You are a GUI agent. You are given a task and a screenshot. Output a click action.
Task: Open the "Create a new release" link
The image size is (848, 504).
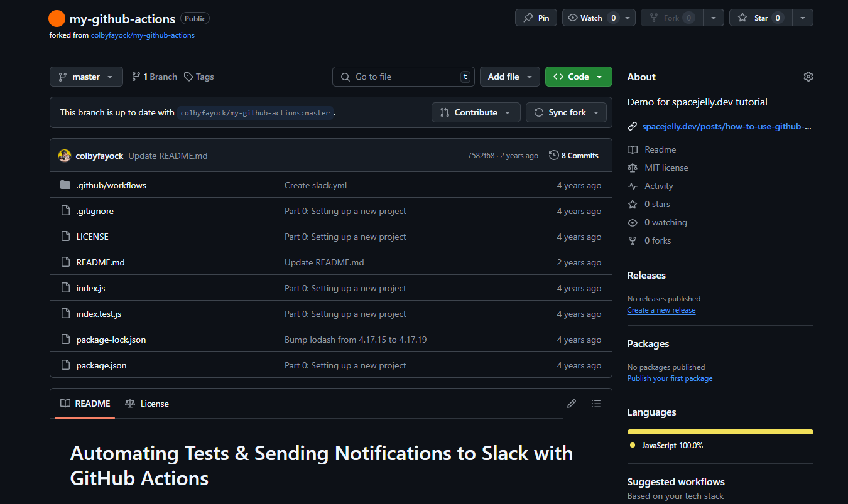[661, 310]
